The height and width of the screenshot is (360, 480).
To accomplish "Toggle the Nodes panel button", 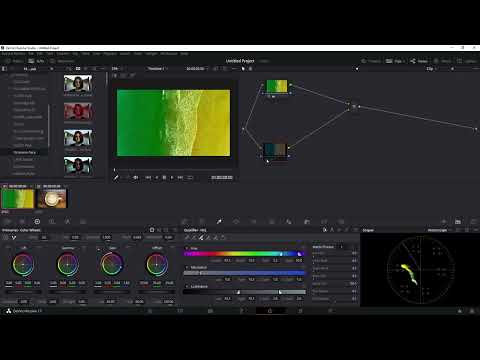I will click(x=419, y=61).
